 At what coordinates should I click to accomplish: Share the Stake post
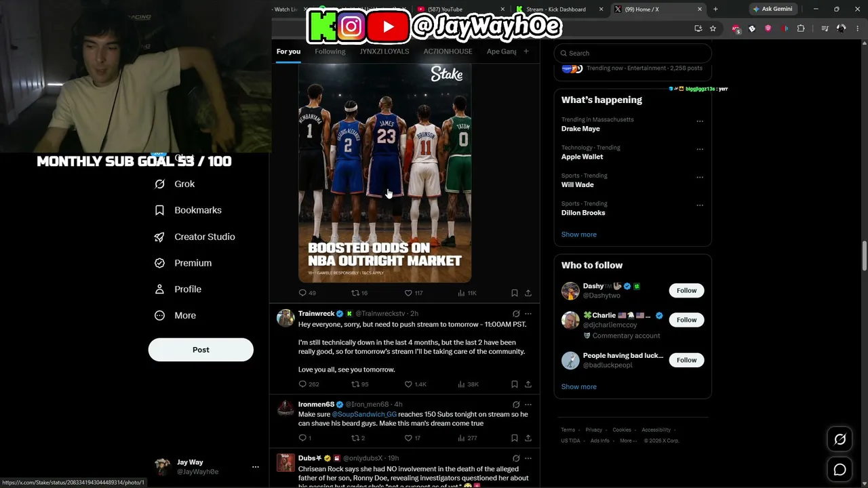pos(528,293)
